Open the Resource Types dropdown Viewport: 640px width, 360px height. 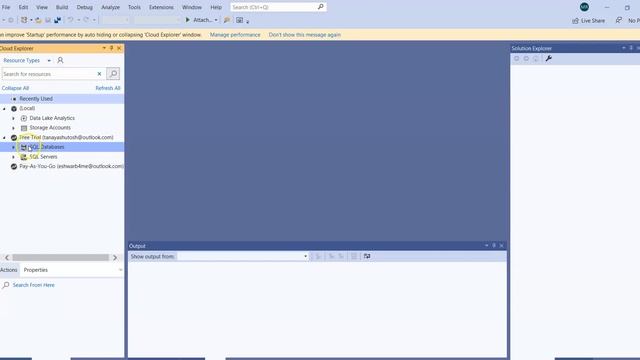pos(49,60)
